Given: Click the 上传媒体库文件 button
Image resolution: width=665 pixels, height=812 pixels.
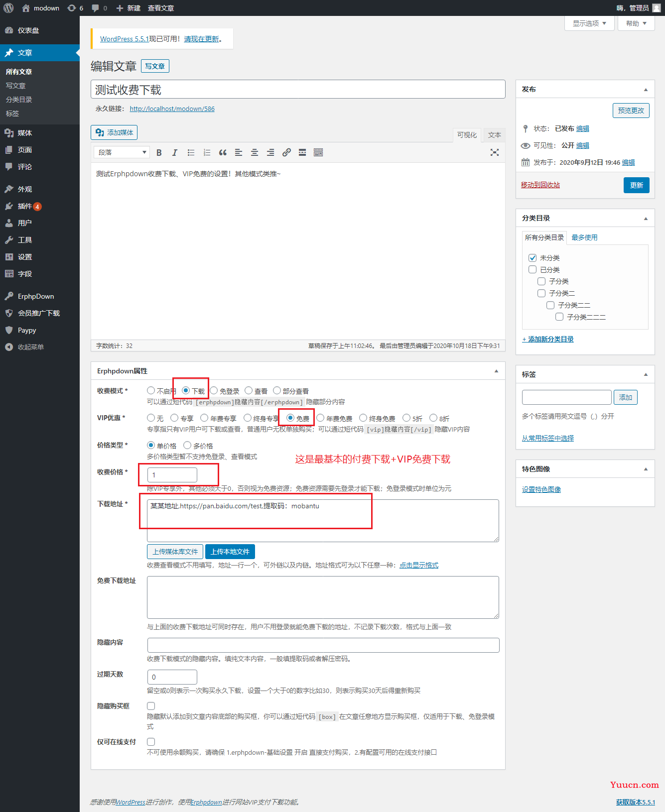Looking at the screenshot, I should (175, 552).
